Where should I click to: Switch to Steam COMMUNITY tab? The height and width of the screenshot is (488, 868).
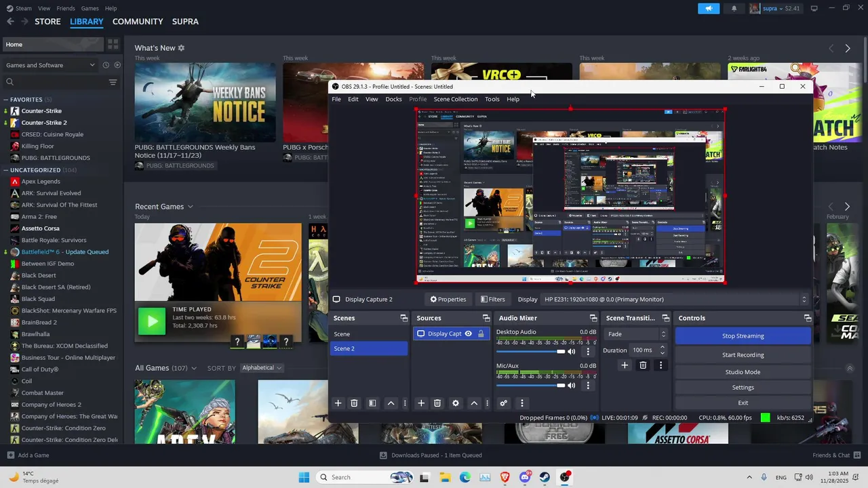[138, 22]
